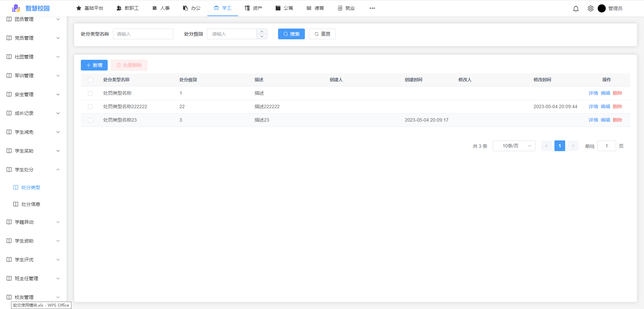Click the 处分类型名称 input field

(143, 34)
